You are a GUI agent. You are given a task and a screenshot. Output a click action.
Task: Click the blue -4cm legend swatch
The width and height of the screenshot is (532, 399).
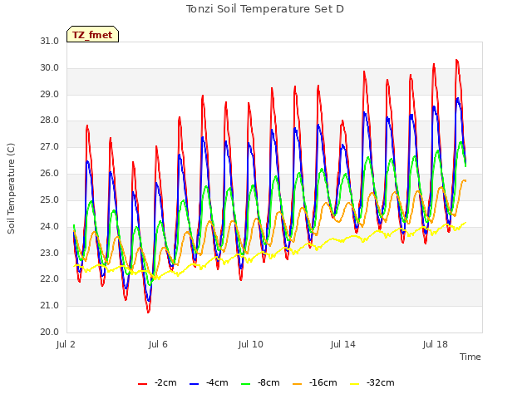point(194,384)
